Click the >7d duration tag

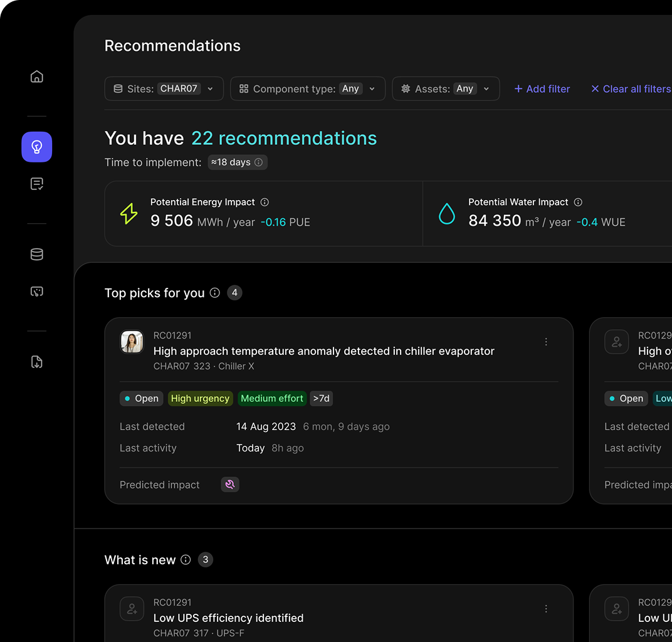click(x=321, y=398)
